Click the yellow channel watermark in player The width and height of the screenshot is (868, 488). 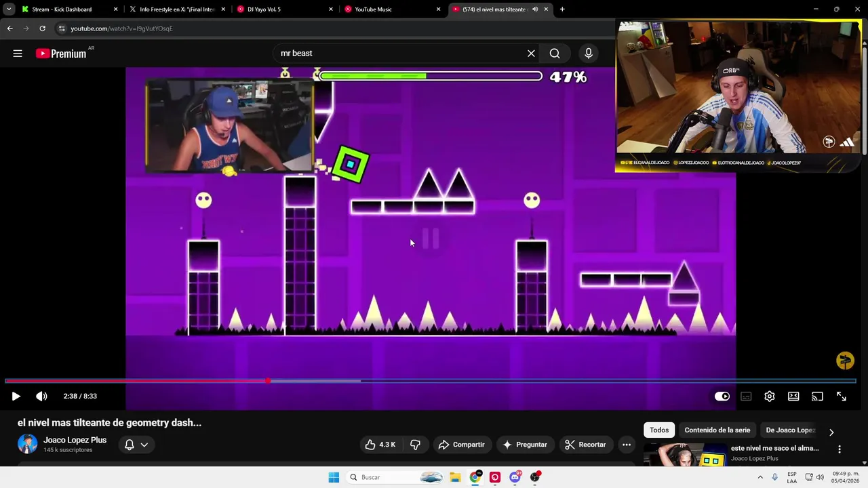pyautogui.click(x=845, y=361)
